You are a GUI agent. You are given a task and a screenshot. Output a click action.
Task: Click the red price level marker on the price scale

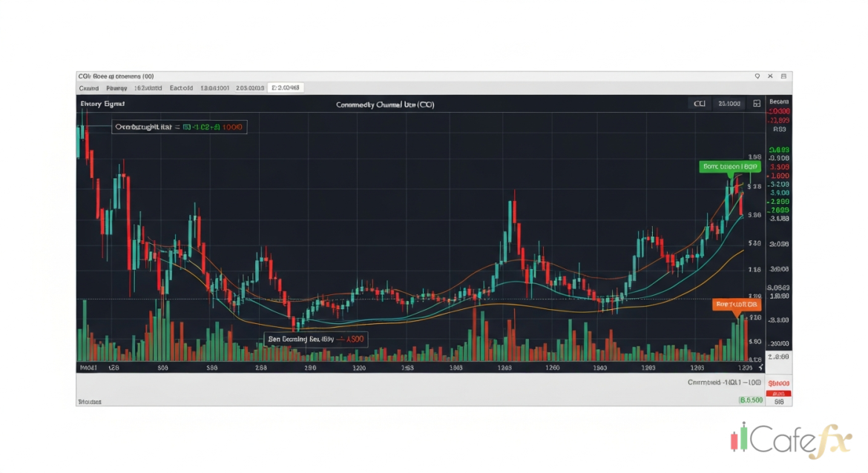point(778,110)
